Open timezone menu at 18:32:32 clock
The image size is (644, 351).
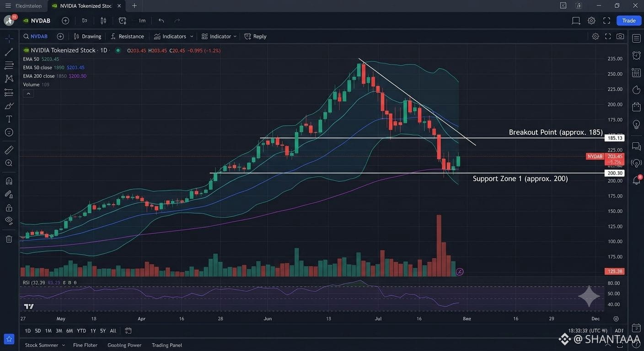coord(588,330)
